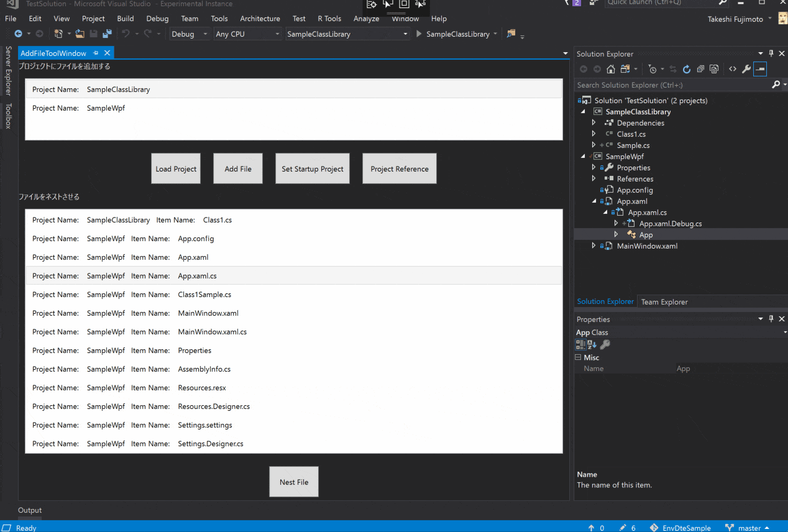Select Sample.cs in Solution Explorer

(x=633, y=145)
